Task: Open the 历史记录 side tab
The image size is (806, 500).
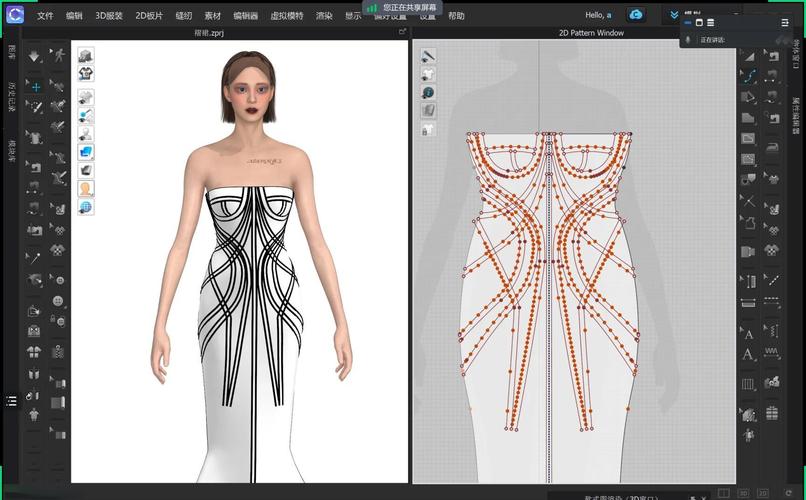Action: coord(11,96)
